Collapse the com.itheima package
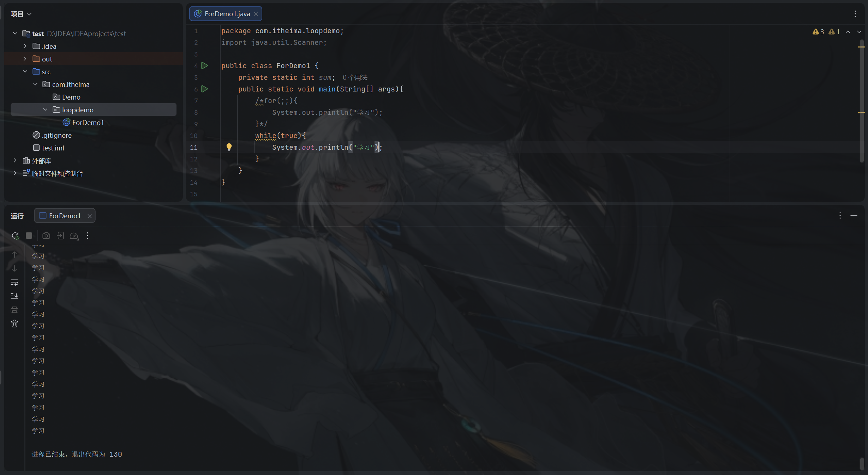The image size is (868, 475). coord(35,84)
